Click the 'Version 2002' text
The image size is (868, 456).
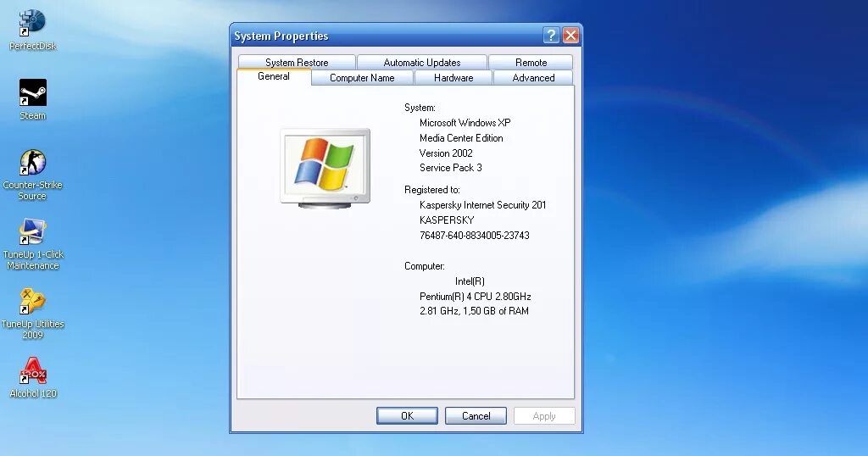click(x=446, y=153)
